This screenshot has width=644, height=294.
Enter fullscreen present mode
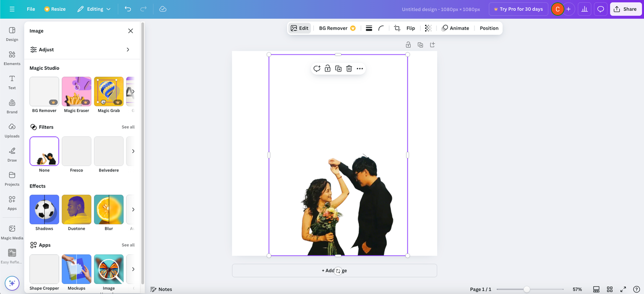tap(623, 289)
